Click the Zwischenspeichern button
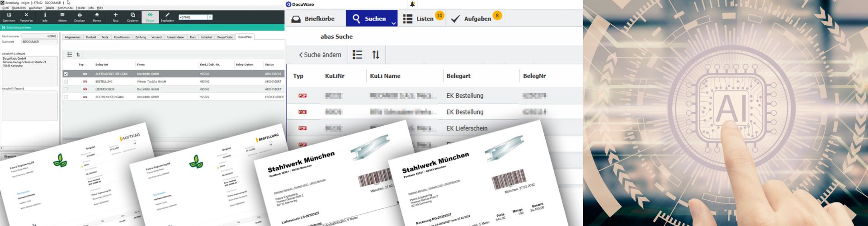 (18, 28)
